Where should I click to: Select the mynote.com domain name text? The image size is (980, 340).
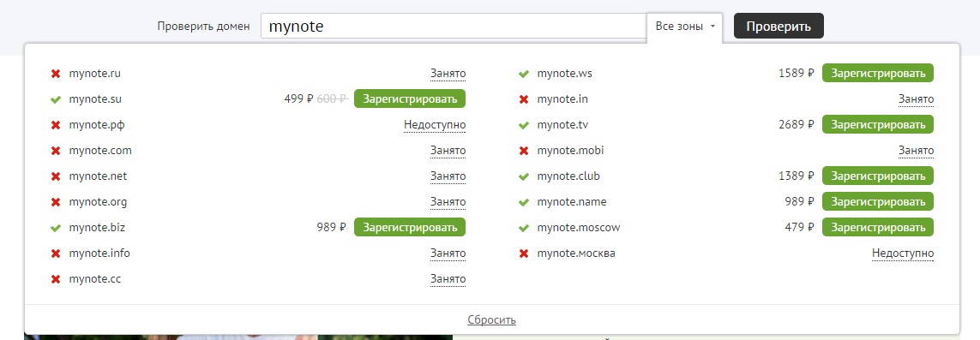click(100, 151)
